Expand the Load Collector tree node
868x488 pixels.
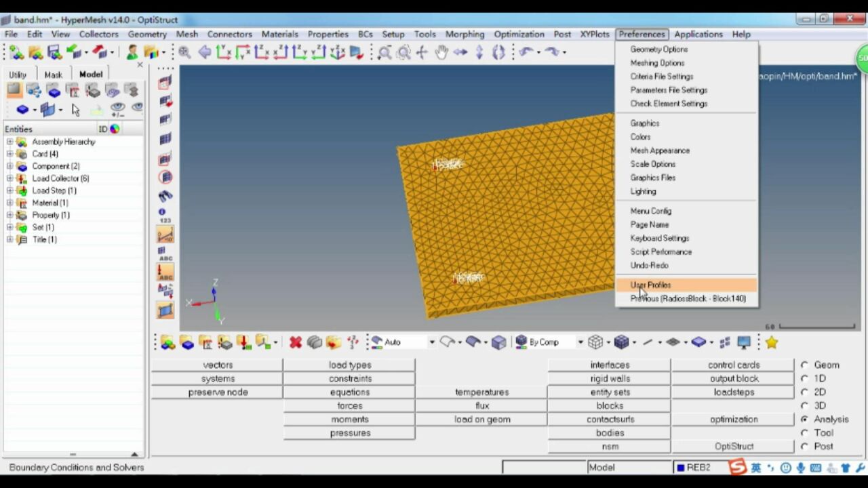(10, 178)
